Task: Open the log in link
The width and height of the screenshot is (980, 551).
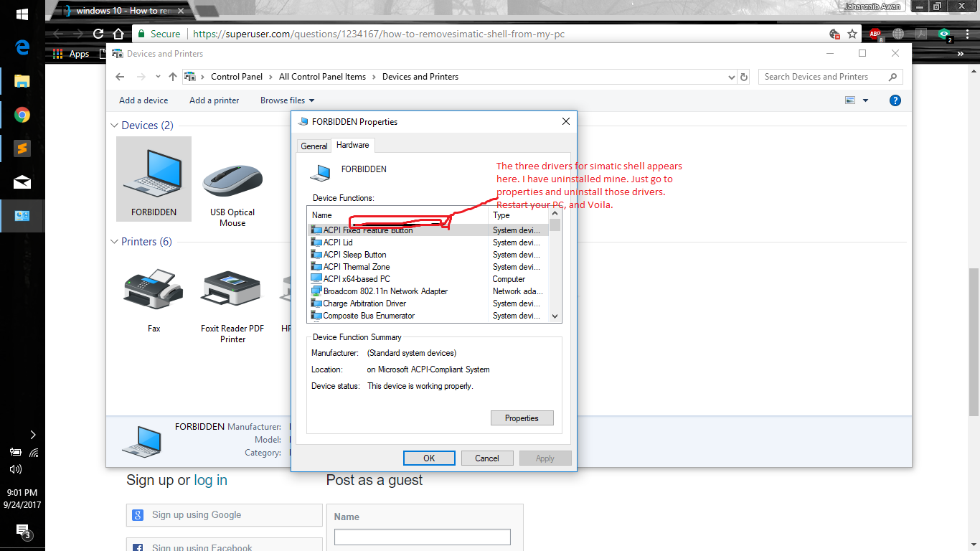Action: point(209,480)
